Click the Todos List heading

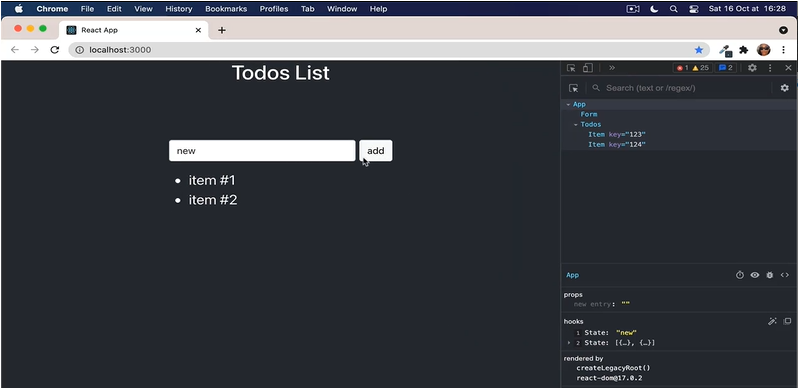click(281, 73)
